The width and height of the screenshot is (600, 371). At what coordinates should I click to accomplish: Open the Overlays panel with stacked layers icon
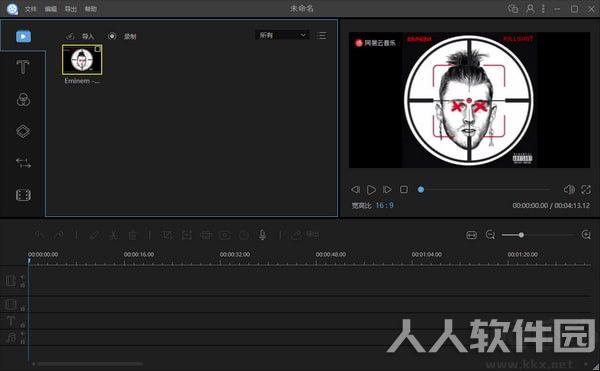coord(23,131)
